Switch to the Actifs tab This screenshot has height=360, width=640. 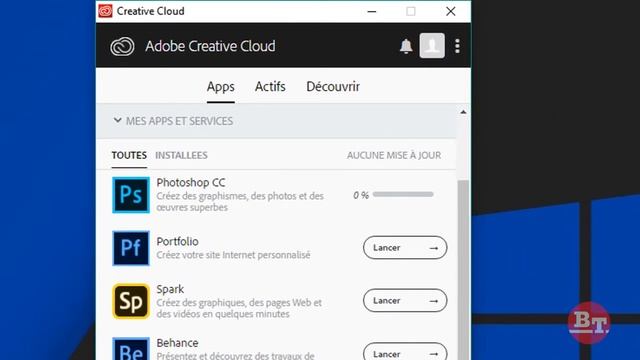pos(270,87)
